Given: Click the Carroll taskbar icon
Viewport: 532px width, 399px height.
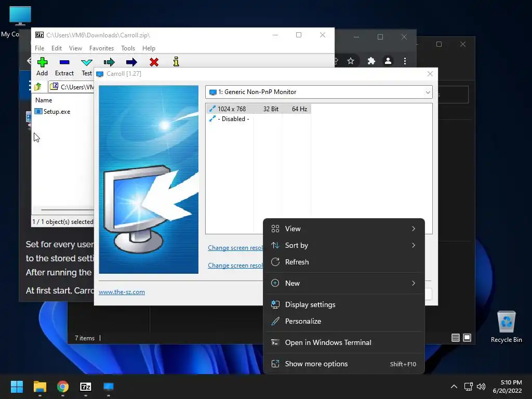Looking at the screenshot, I should coord(109,387).
